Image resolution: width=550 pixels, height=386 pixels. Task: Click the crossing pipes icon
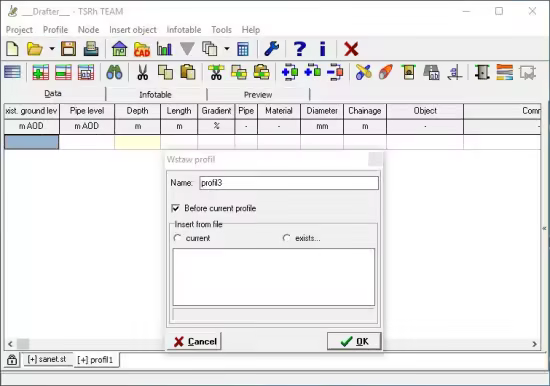[363, 73]
